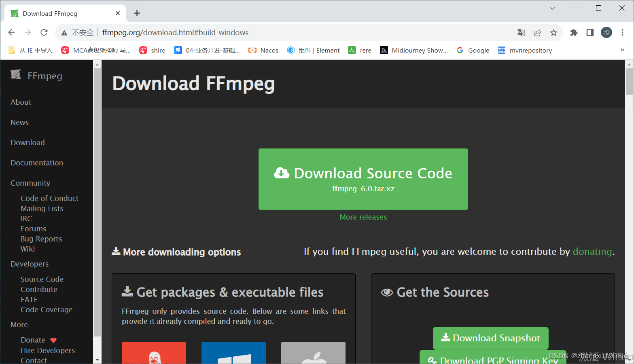This screenshot has width=634, height=364.
Task: Go back to the previous page
Action: coord(11,32)
